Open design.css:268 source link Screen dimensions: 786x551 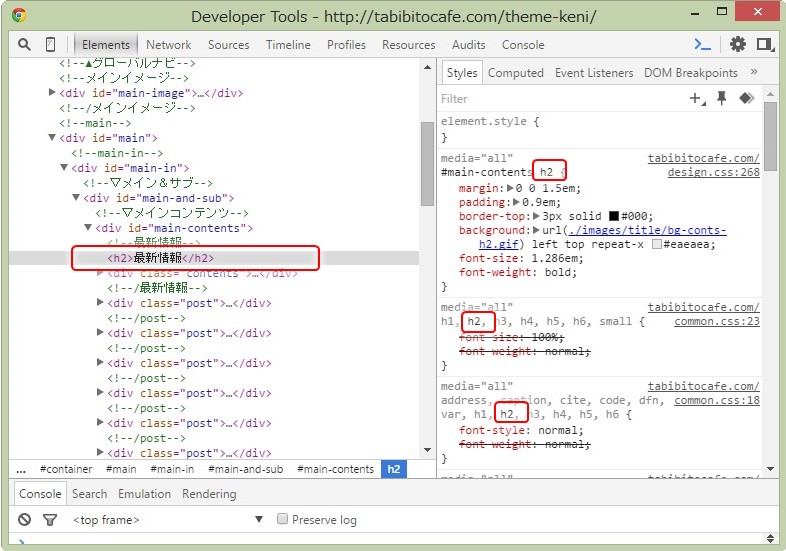point(713,172)
